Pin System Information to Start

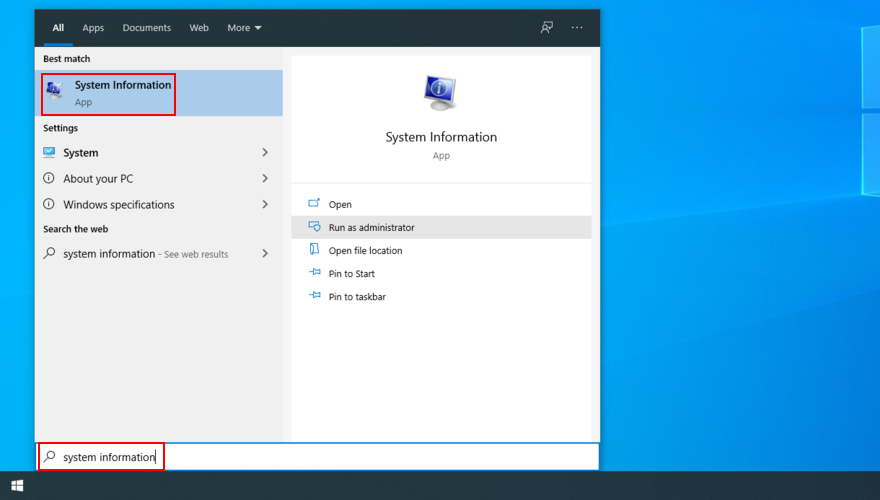351,274
